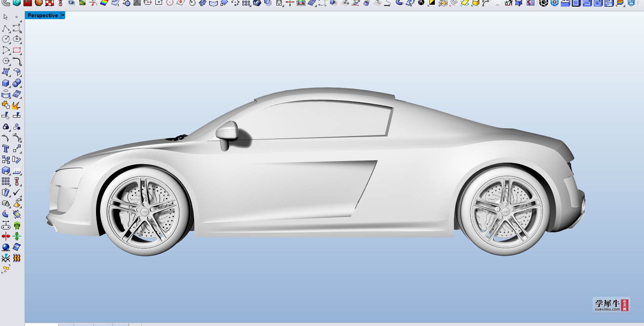The width and height of the screenshot is (644, 326).
Task: Select the Text object tool
Action: click(x=6, y=149)
